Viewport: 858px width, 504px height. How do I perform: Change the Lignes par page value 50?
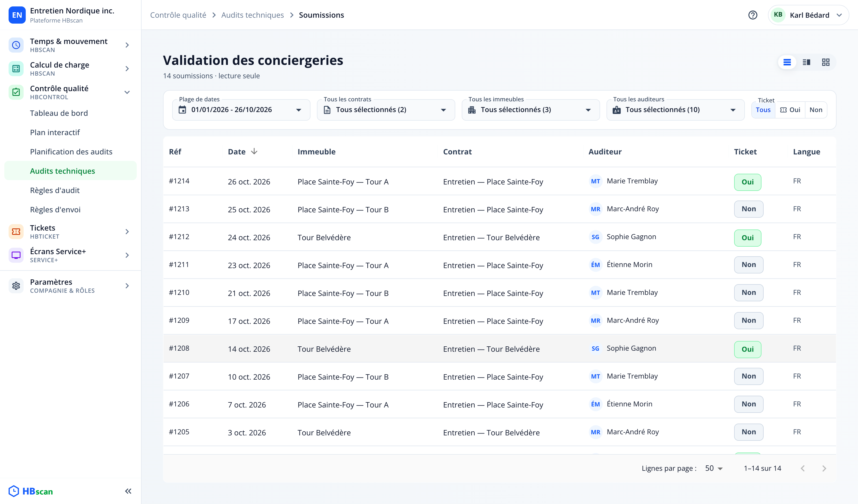pyautogui.click(x=714, y=468)
